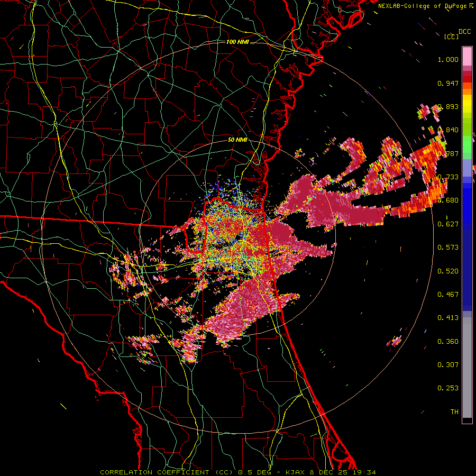
Task: Click the 0.467 scale value
Action: pos(448,294)
